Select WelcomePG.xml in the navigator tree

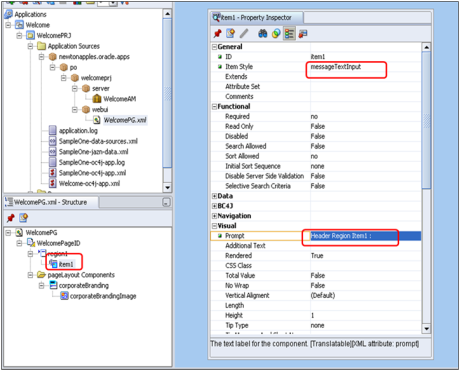click(125, 120)
